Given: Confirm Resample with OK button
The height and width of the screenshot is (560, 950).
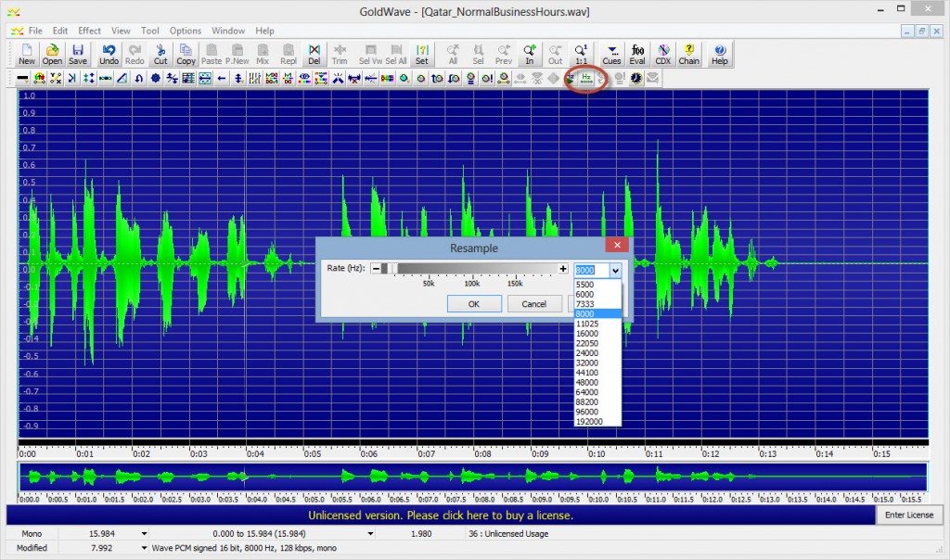Looking at the screenshot, I should (474, 304).
